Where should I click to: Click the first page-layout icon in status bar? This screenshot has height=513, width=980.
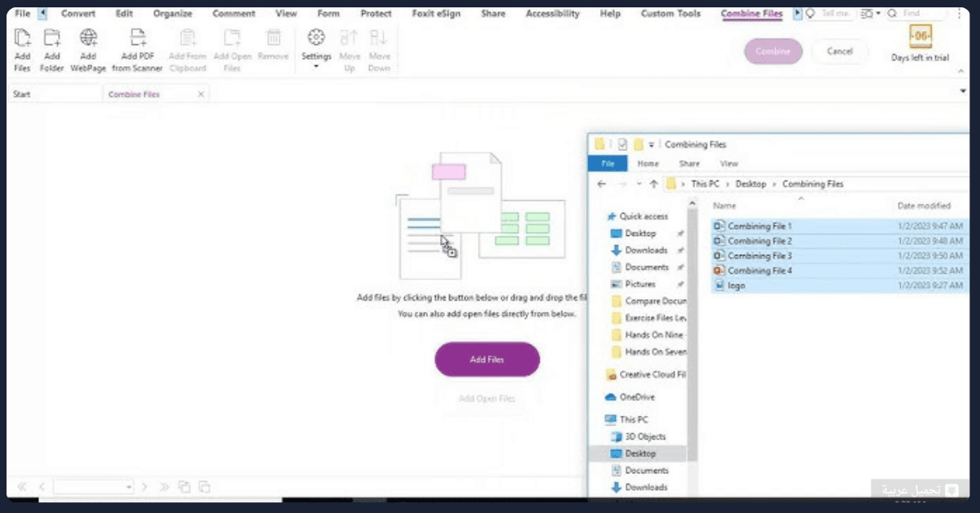tap(185, 487)
